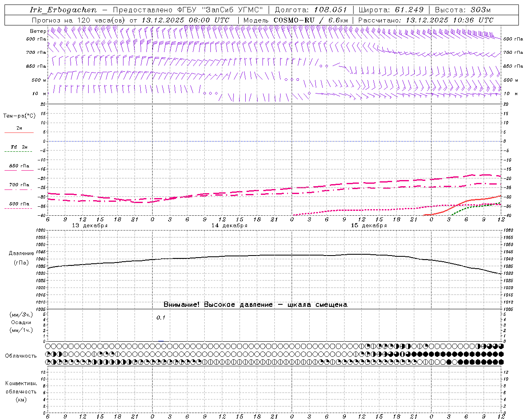The width and height of the screenshot is (525, 420).
Task: Click the (км) unit label under convective cloudiness
Action: (x=21, y=399)
